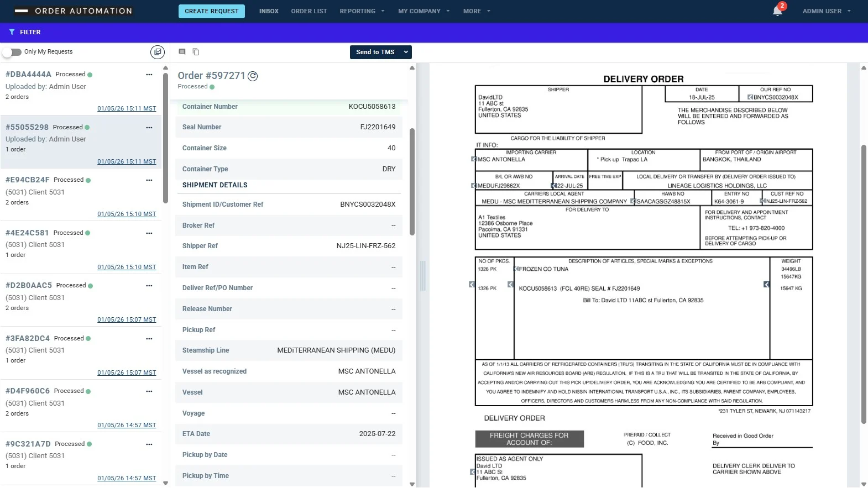Click the duplicate order icon
The width and height of the screenshot is (868, 488).
coord(196,51)
